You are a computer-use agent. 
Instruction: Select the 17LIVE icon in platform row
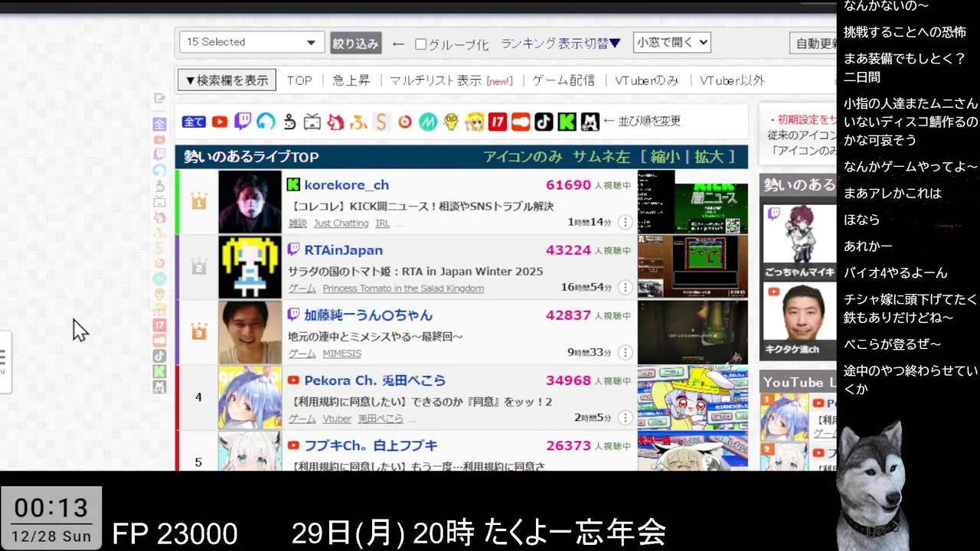[x=498, y=122]
